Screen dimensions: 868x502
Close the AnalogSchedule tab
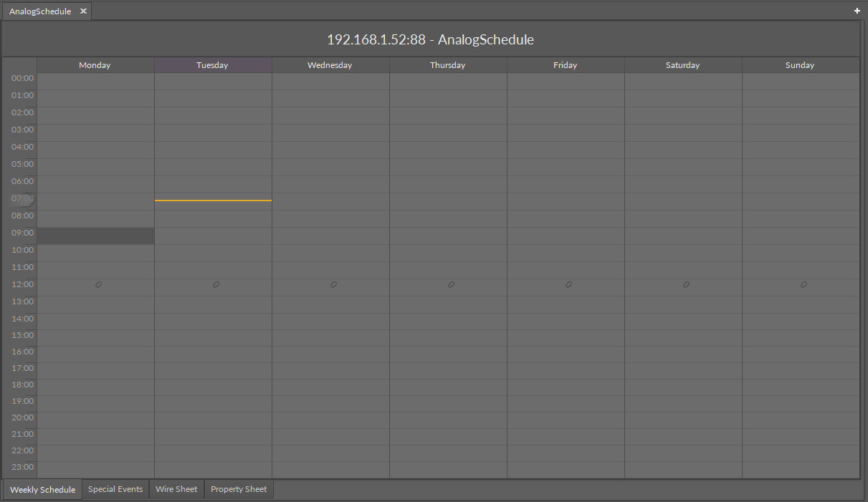(82, 11)
